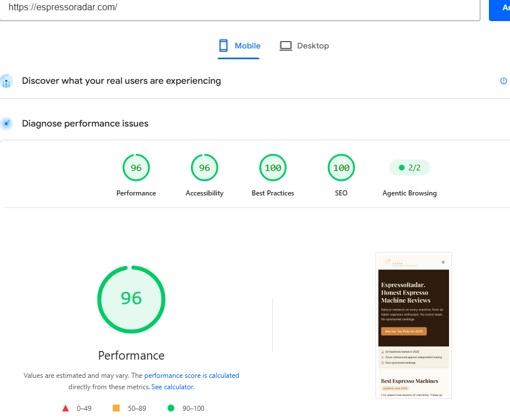Jump to the SEO 100 gauge
The image size is (510, 420).
click(341, 168)
